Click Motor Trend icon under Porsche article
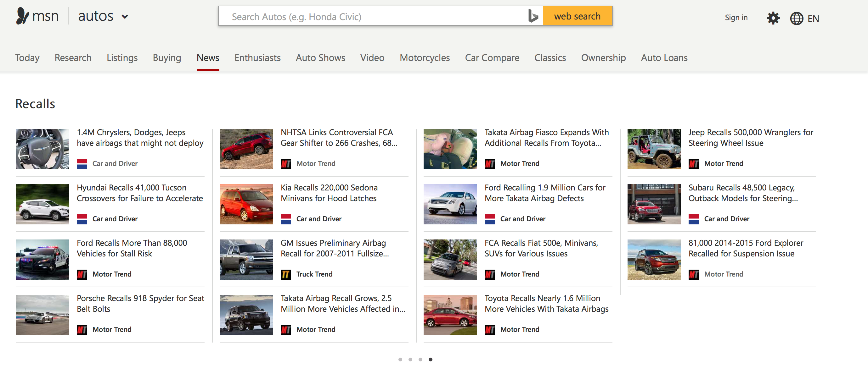The width and height of the screenshot is (868, 379). [82, 330]
